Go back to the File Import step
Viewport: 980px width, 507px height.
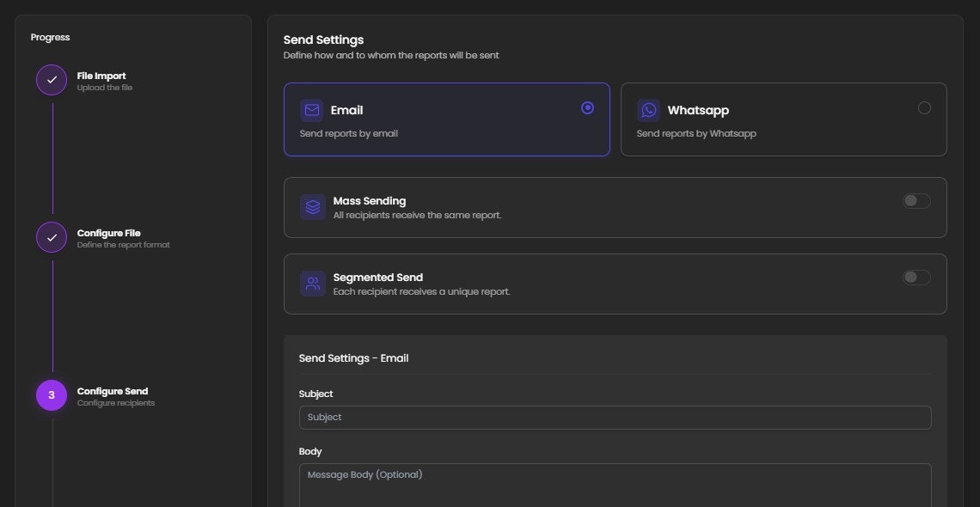(101, 75)
